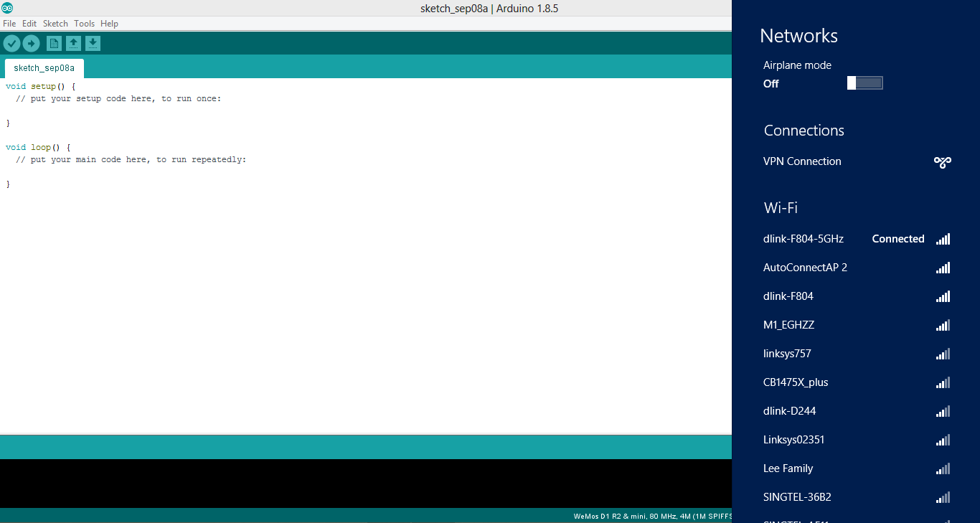Click the signal icon for SINGTEL-36B2

coord(942,497)
